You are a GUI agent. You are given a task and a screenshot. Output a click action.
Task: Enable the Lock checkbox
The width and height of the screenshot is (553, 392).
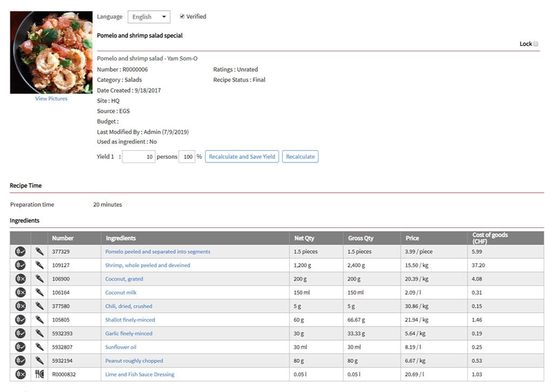click(536, 44)
